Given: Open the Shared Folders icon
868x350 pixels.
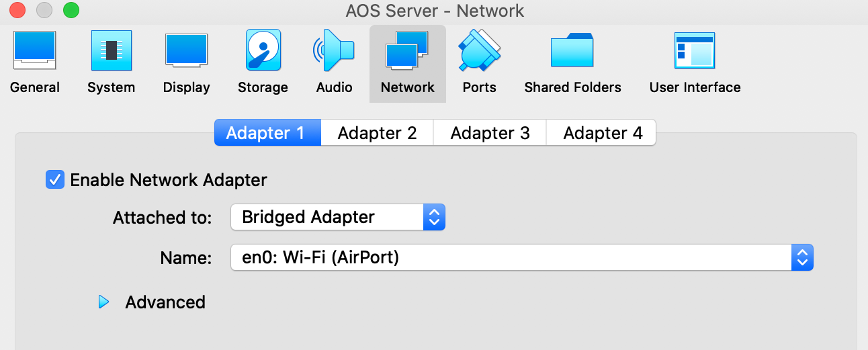Looking at the screenshot, I should tap(572, 52).
